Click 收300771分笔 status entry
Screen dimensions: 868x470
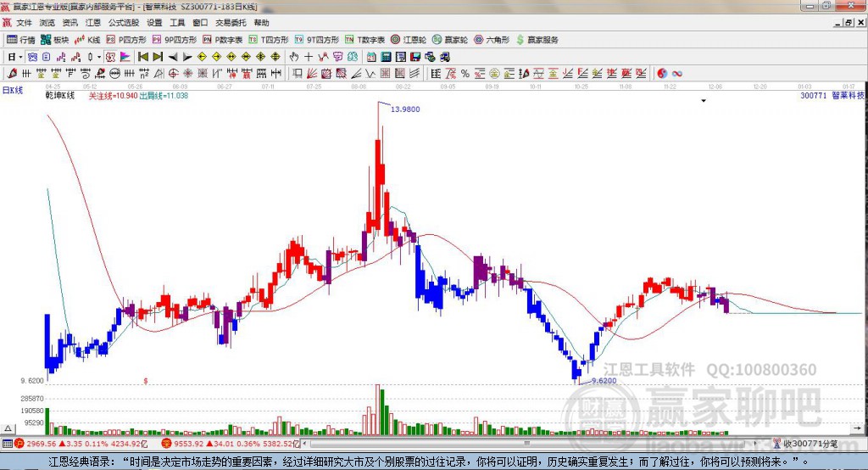tap(806, 444)
